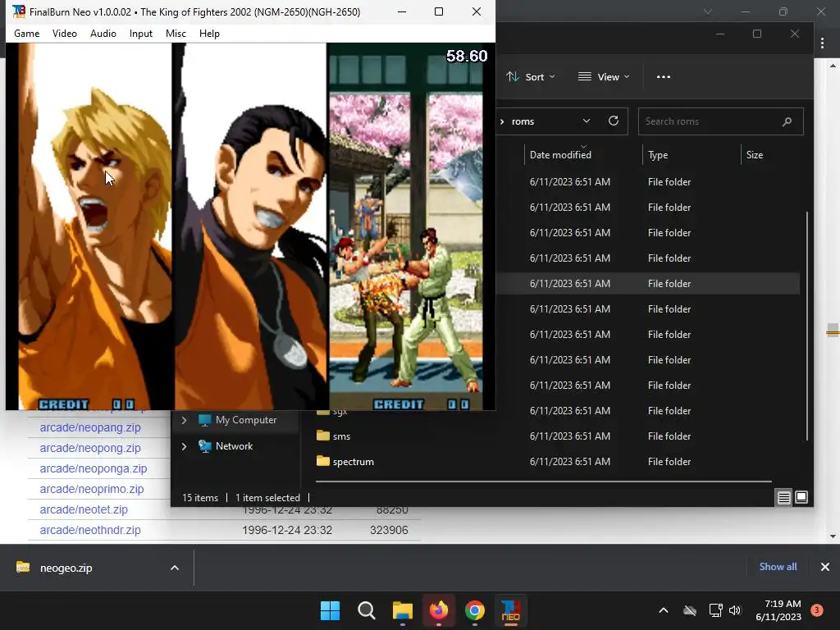Click the sms folder icon
This screenshot has height=630, width=840.
(x=322, y=436)
